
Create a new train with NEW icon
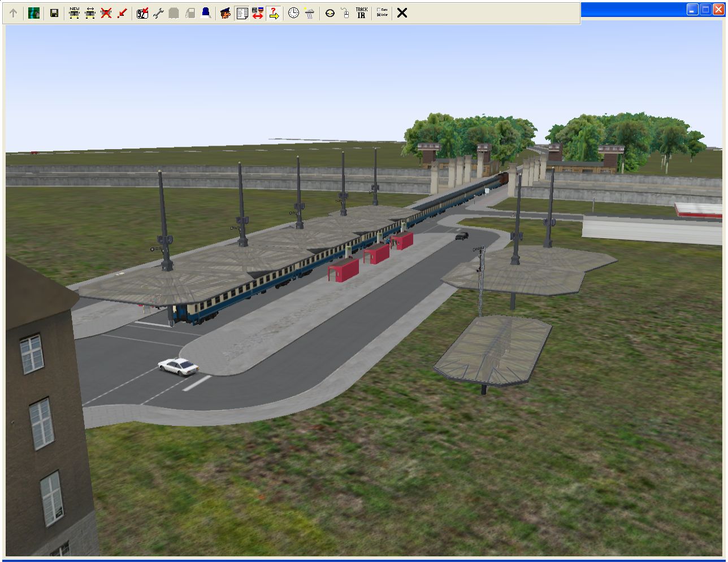pos(74,13)
